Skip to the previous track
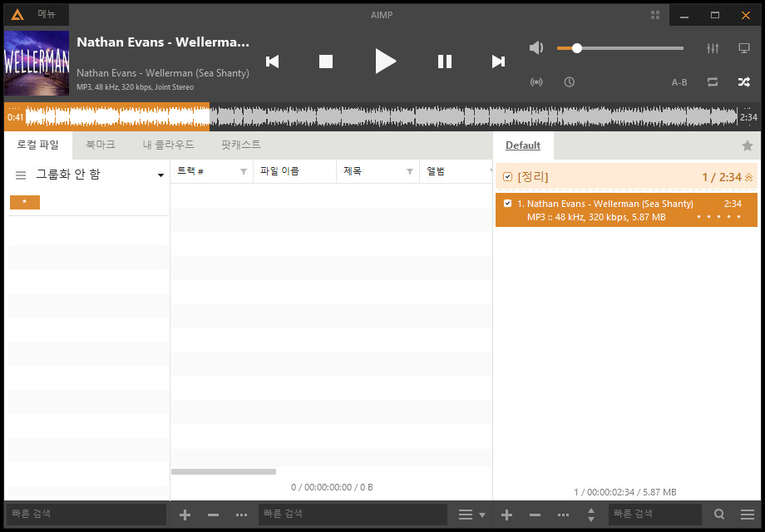This screenshot has width=765, height=532. 272,62
